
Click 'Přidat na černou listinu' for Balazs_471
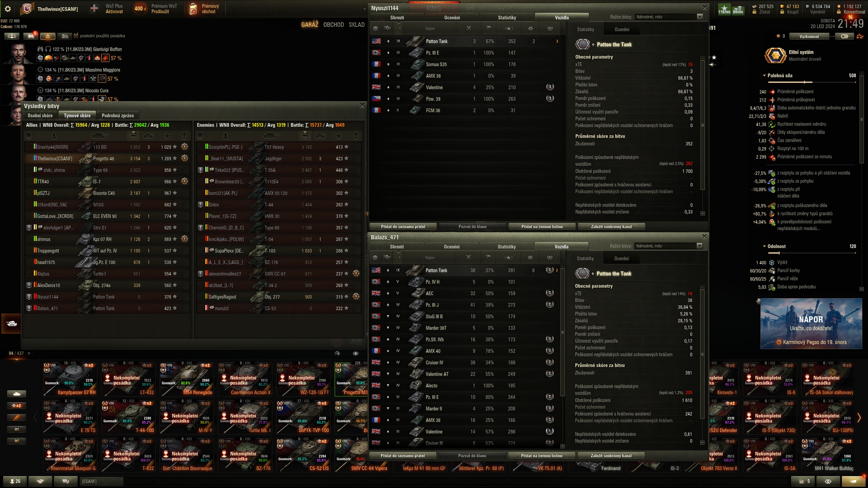(541, 455)
